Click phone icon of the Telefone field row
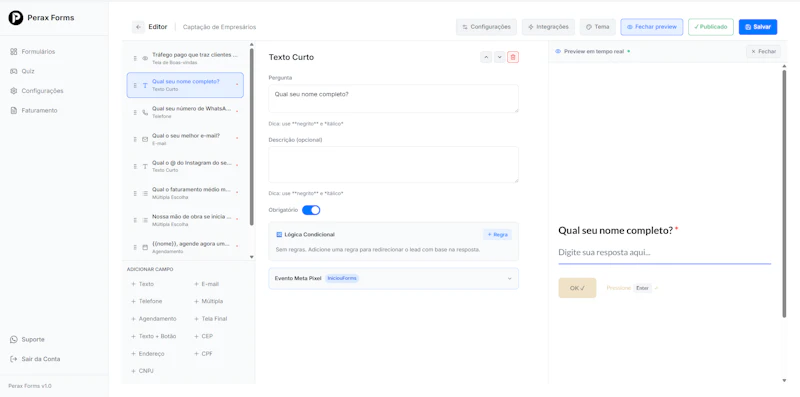 (x=145, y=112)
